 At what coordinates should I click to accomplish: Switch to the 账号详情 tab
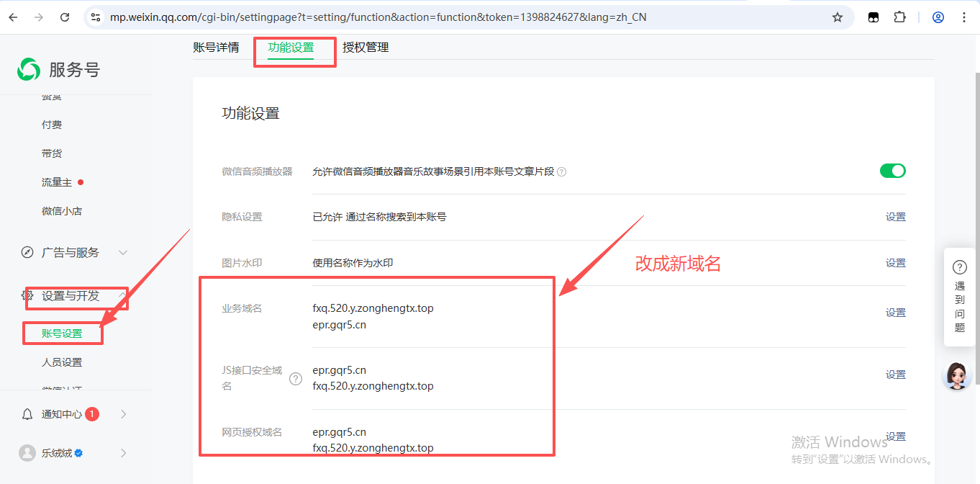point(216,48)
